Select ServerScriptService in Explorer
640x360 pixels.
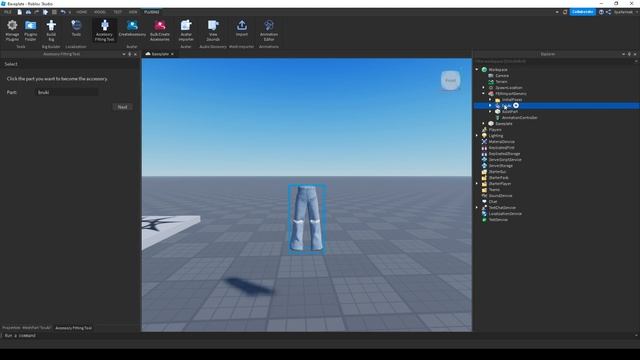click(x=505, y=160)
